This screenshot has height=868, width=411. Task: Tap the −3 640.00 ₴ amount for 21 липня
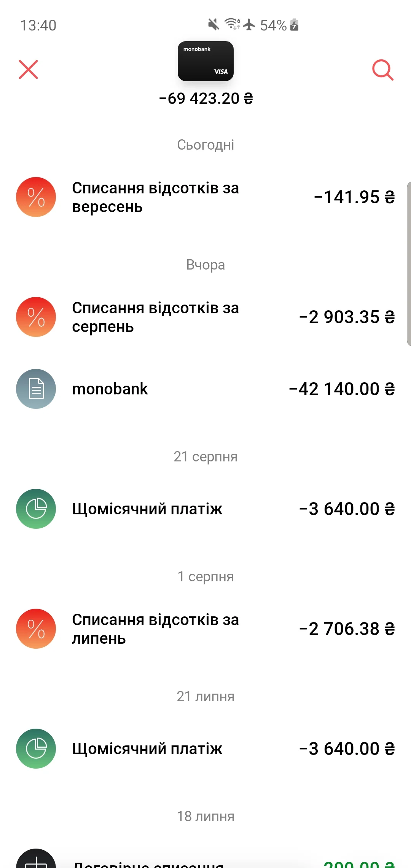pyautogui.click(x=347, y=749)
